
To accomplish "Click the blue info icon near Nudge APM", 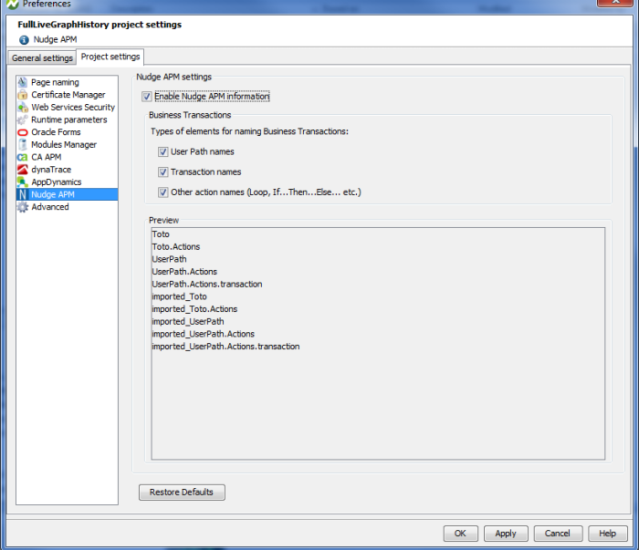I will click(x=24, y=40).
